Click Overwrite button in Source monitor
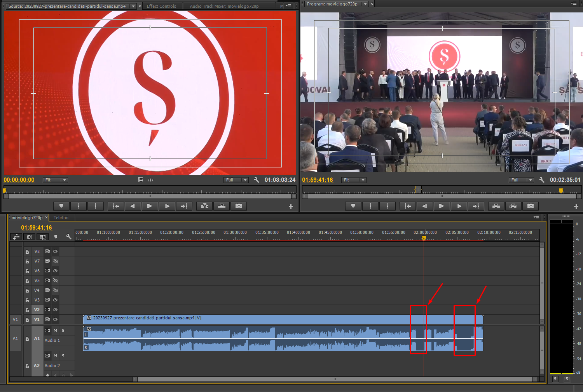 tap(222, 206)
